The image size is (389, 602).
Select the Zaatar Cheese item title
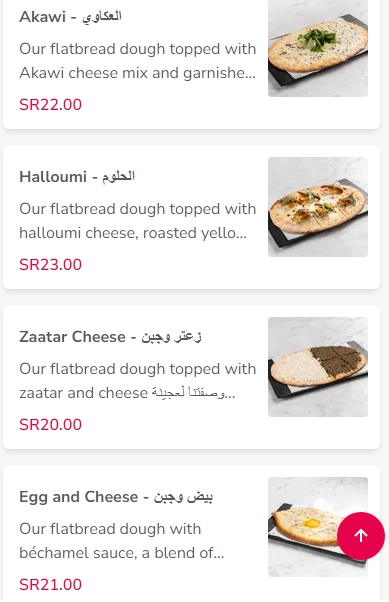(x=110, y=337)
